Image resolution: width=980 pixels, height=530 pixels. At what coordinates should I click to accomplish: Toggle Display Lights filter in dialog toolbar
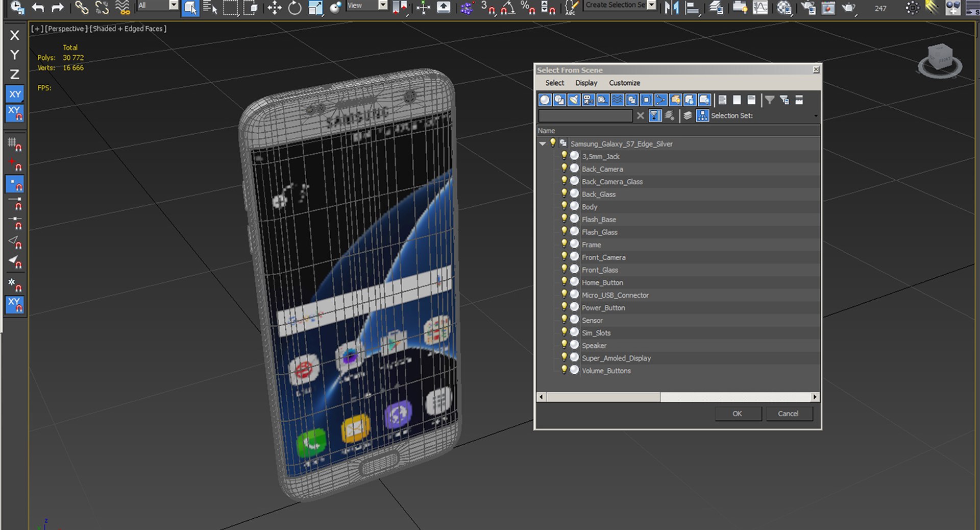point(574,100)
